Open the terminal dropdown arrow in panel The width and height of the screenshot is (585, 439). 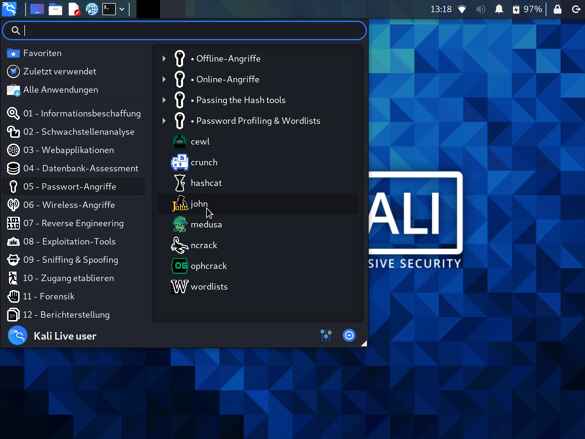coord(122,9)
